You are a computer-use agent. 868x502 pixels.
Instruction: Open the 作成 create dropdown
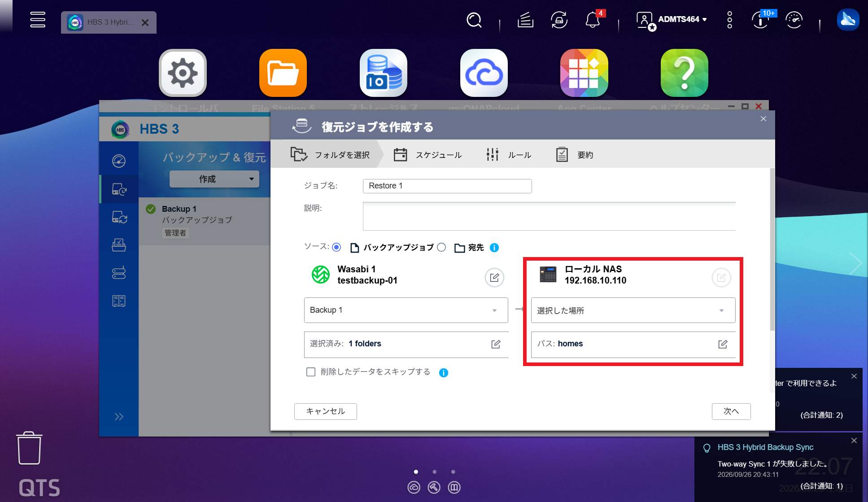point(214,179)
